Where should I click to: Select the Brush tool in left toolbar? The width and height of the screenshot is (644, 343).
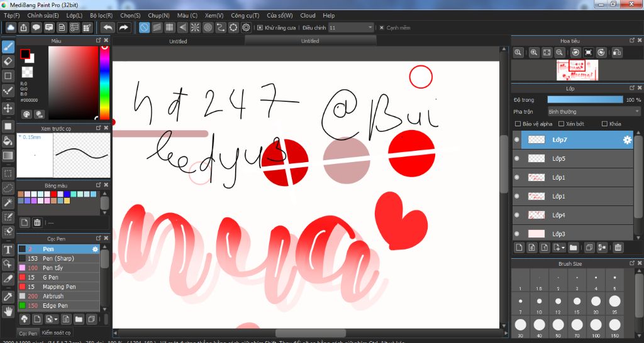(8, 46)
